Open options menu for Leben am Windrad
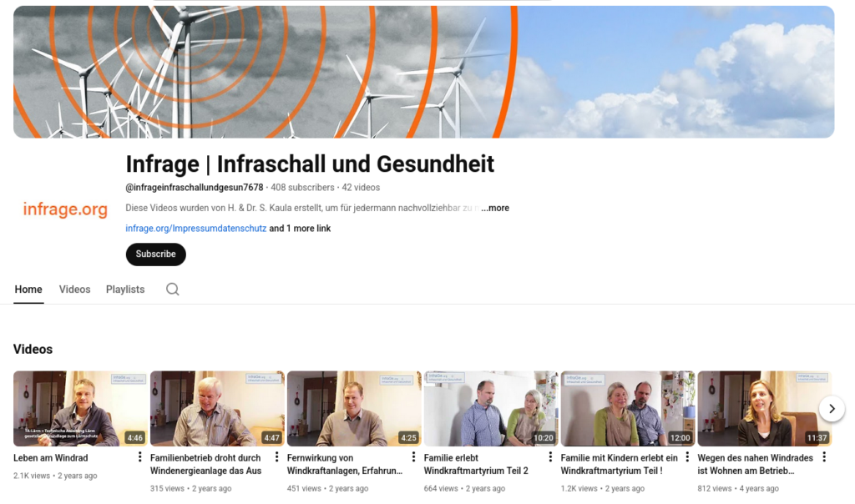The image size is (855, 504). coord(139,457)
